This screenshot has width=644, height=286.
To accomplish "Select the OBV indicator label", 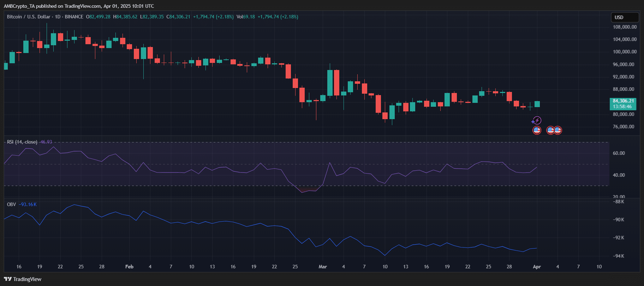I will [11, 205].
